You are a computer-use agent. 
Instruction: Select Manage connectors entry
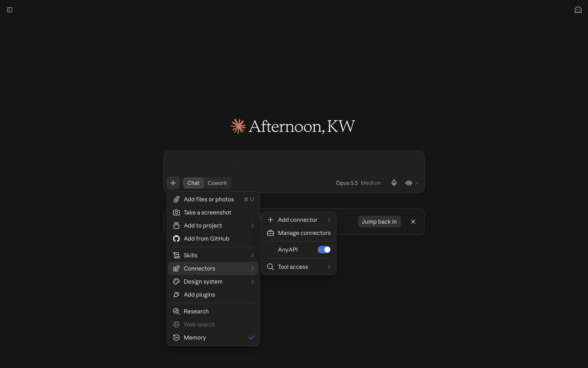(x=299, y=233)
